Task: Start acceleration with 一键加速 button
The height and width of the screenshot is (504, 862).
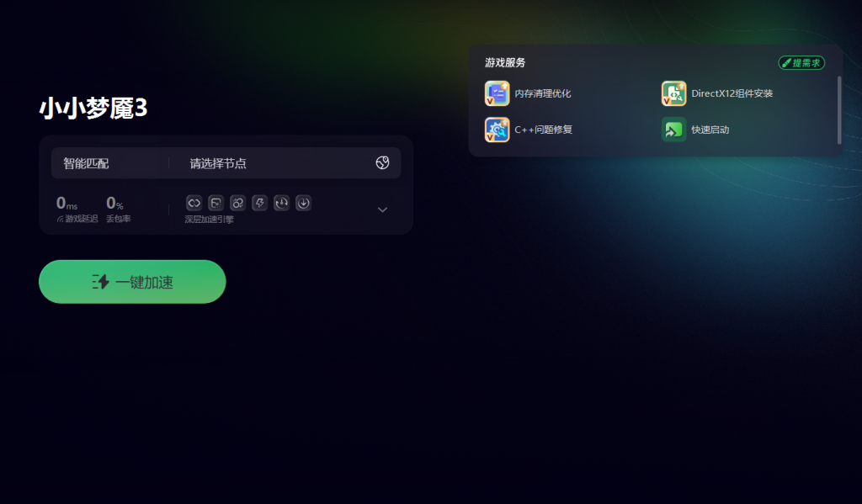Action: click(x=132, y=281)
